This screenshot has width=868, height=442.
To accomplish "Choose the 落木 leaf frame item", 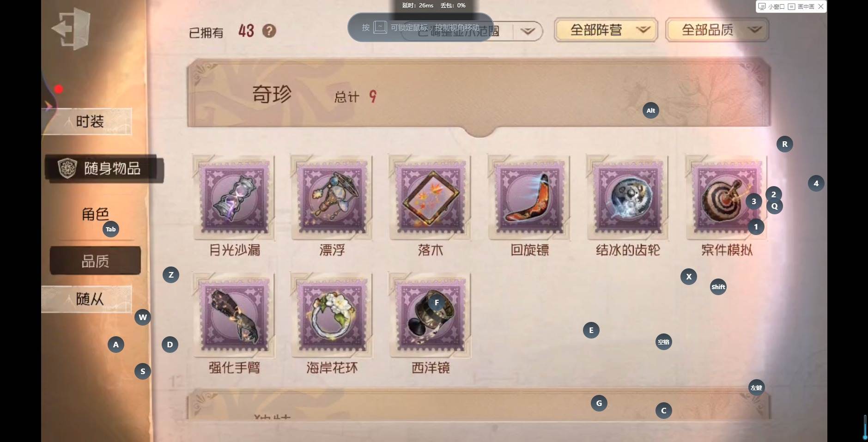I will tap(431, 197).
